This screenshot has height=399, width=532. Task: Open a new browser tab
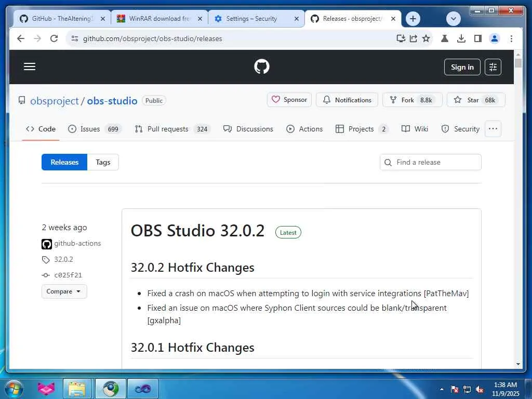(x=413, y=19)
